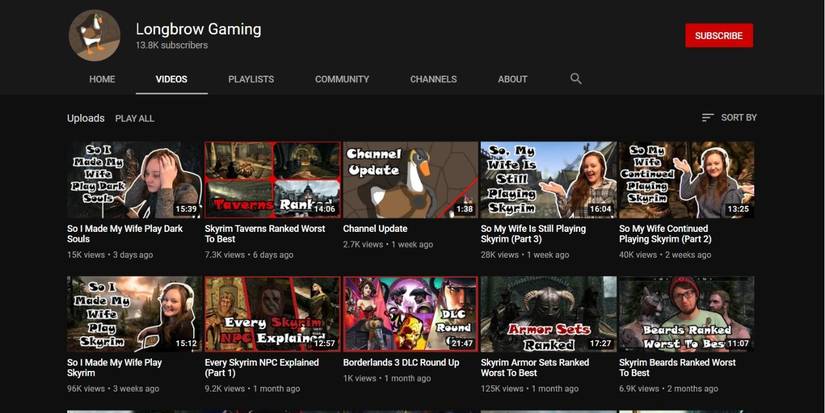The image size is (825, 413).
Task: Click the 15:39 duration badge
Action: [x=186, y=209]
